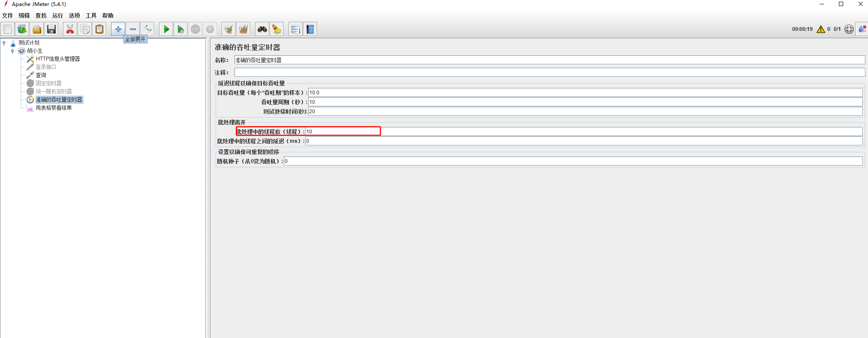Open Search with binoculars icon

262,29
